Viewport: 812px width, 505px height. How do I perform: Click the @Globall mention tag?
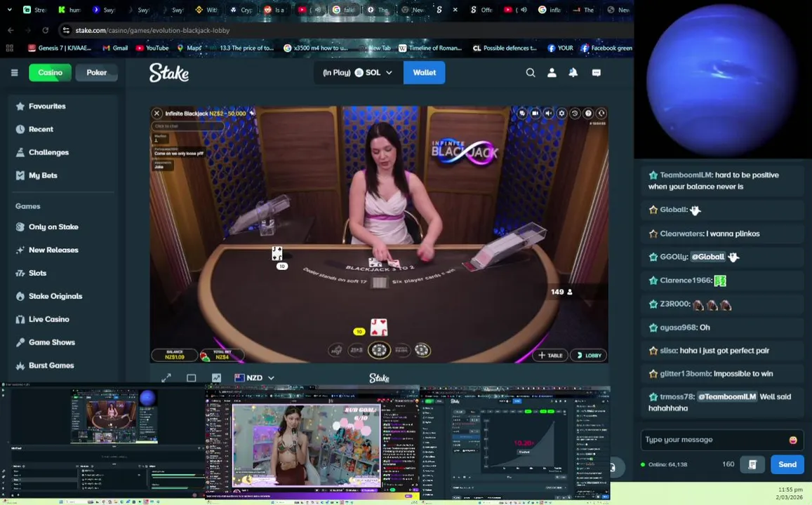tap(707, 257)
